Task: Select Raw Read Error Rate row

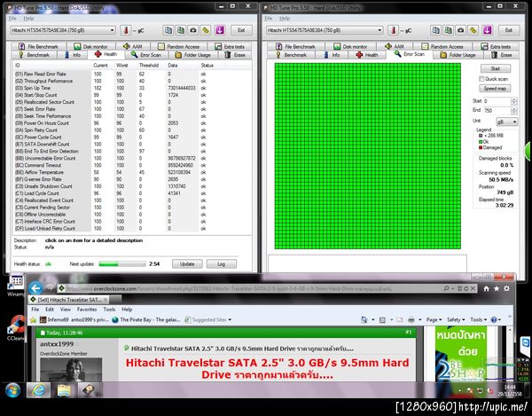Action: pyautogui.click(x=115, y=74)
